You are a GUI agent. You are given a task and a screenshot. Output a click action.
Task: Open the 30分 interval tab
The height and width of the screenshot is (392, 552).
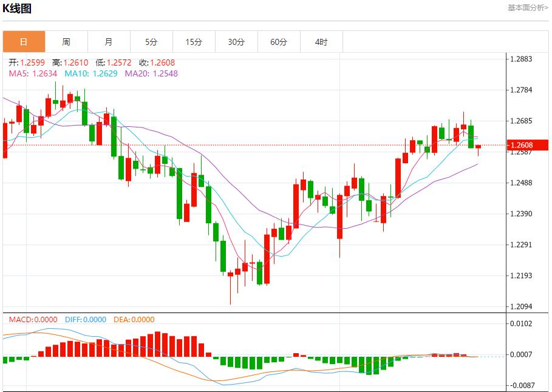tap(237, 42)
